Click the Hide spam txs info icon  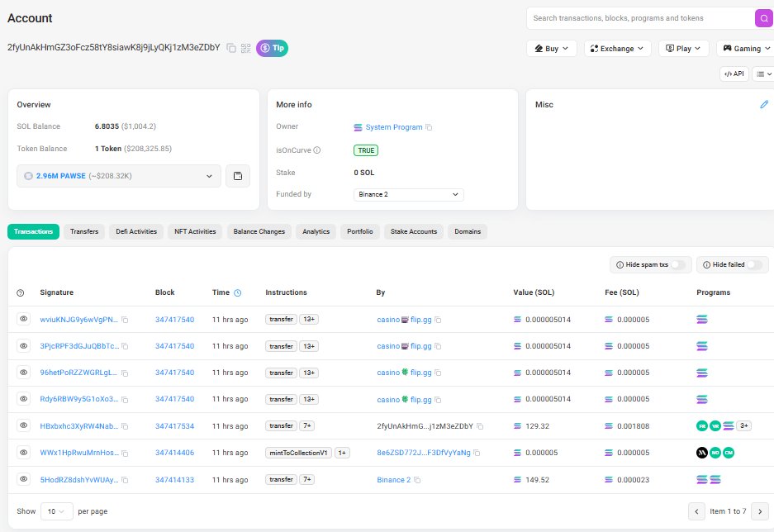coord(620,265)
